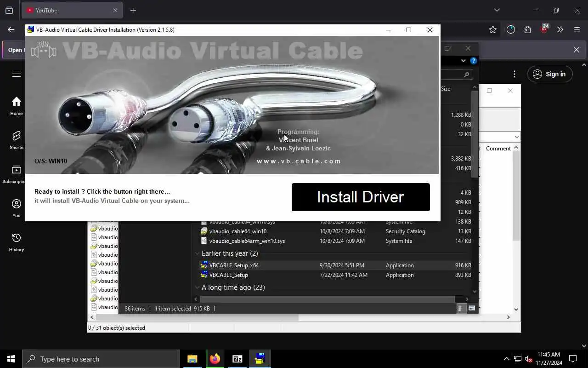
Task: Click the VB-Audio logo in the installer banner
Action: (x=44, y=50)
